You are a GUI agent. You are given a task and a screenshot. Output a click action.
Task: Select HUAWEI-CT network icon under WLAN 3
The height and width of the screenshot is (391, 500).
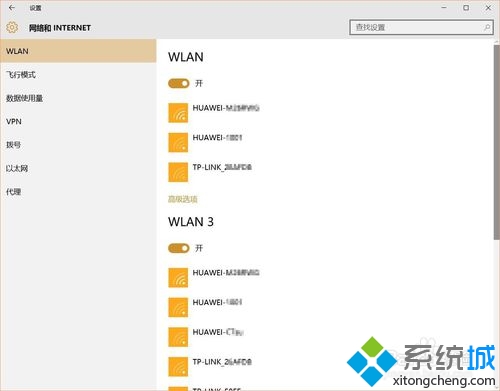pyautogui.click(x=178, y=337)
